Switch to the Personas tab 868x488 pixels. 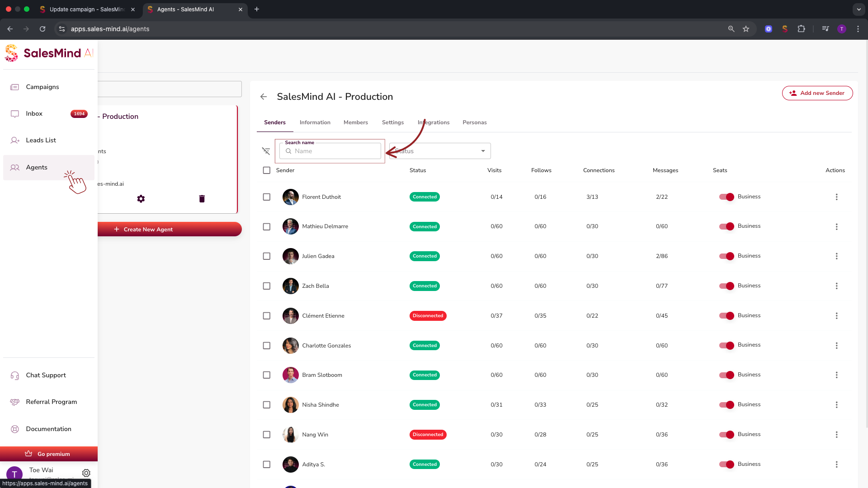(x=474, y=122)
